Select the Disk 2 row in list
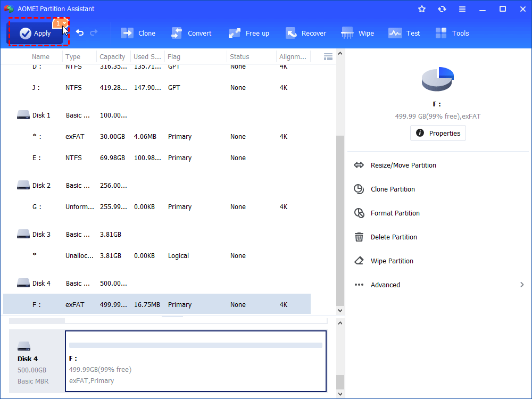532x399 pixels. pos(41,186)
